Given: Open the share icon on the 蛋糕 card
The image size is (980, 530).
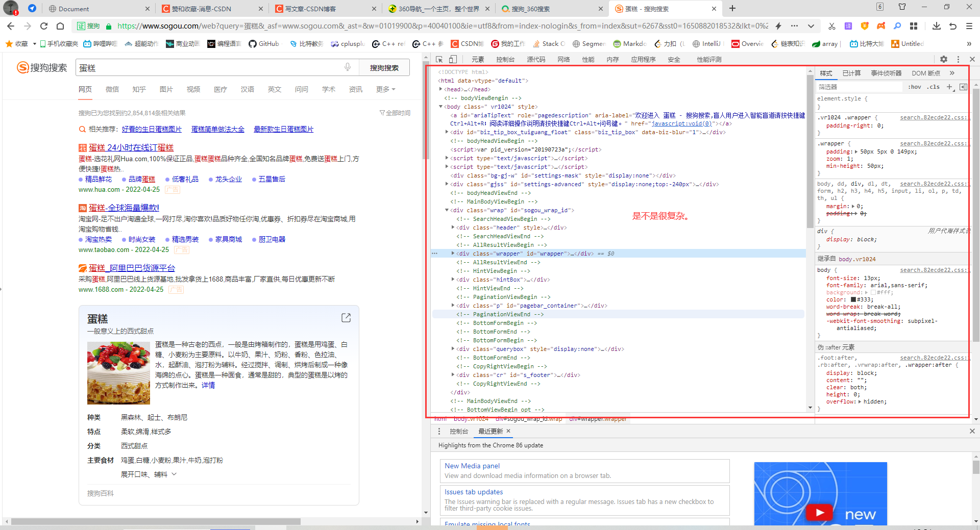Looking at the screenshot, I should (x=346, y=318).
